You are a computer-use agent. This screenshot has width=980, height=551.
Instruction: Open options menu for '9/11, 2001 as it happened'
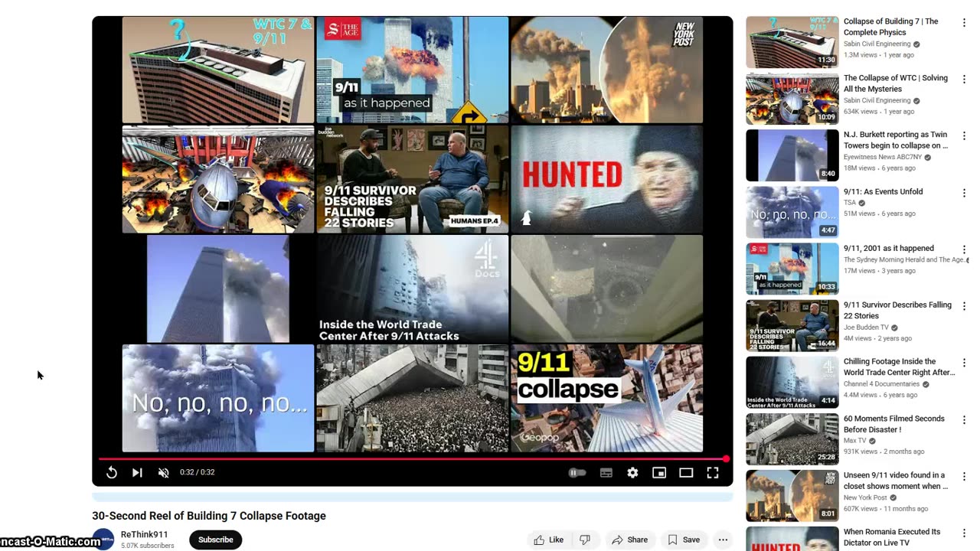coord(964,249)
